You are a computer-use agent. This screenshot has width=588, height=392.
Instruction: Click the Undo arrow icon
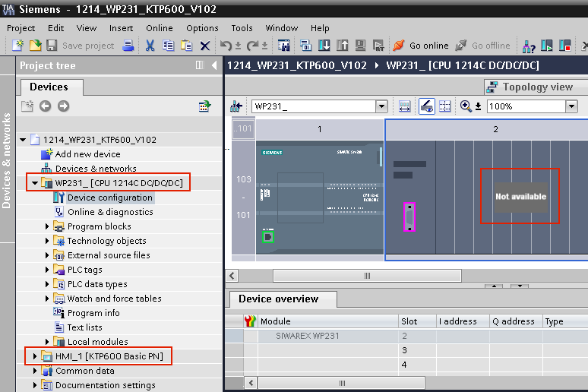(226, 46)
